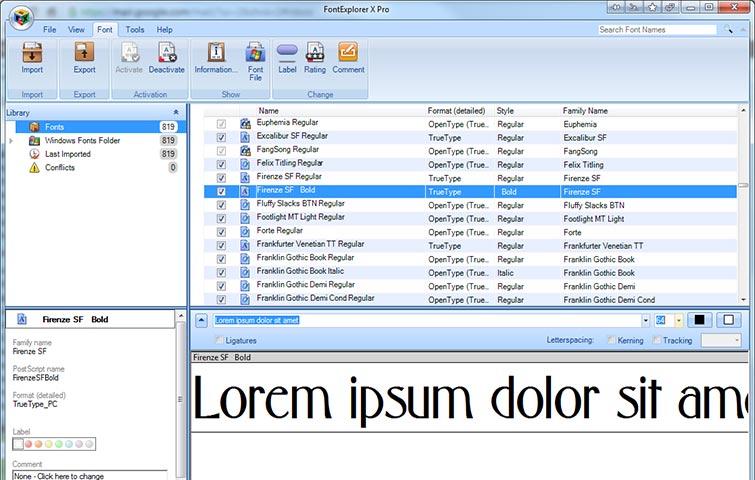Sort by Family Name column header
The image size is (755, 480).
click(x=585, y=111)
